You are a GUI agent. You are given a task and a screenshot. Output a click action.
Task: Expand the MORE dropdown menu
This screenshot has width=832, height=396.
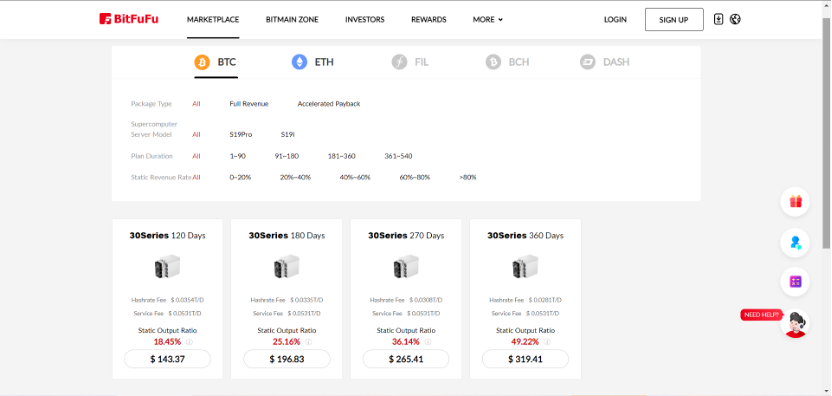pyautogui.click(x=488, y=20)
